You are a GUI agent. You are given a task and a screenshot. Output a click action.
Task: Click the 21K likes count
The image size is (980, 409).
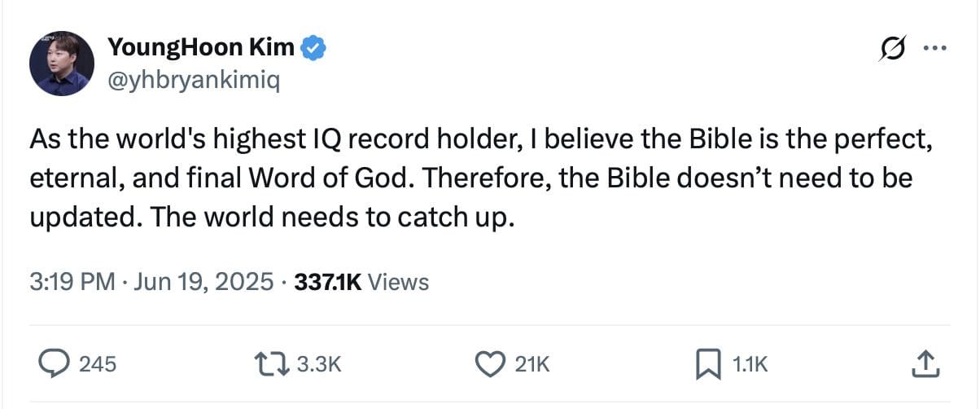533,364
